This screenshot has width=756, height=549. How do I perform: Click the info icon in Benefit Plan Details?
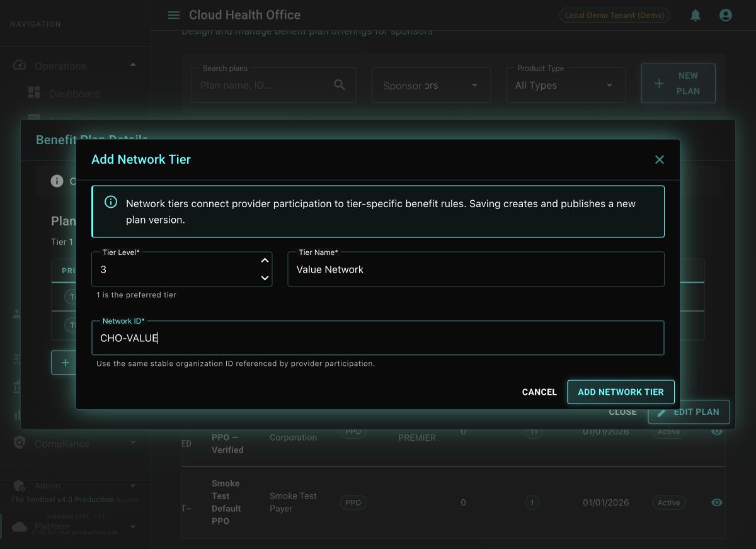point(57,181)
